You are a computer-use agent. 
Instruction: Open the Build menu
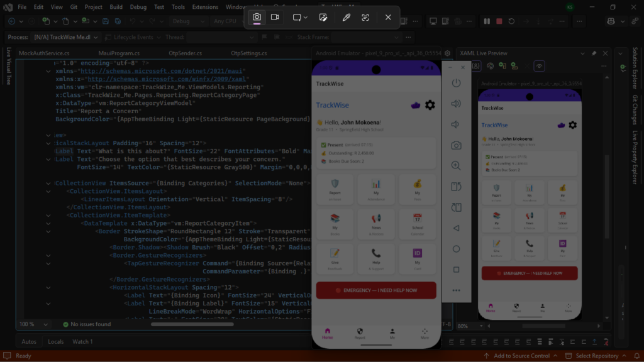116,7
